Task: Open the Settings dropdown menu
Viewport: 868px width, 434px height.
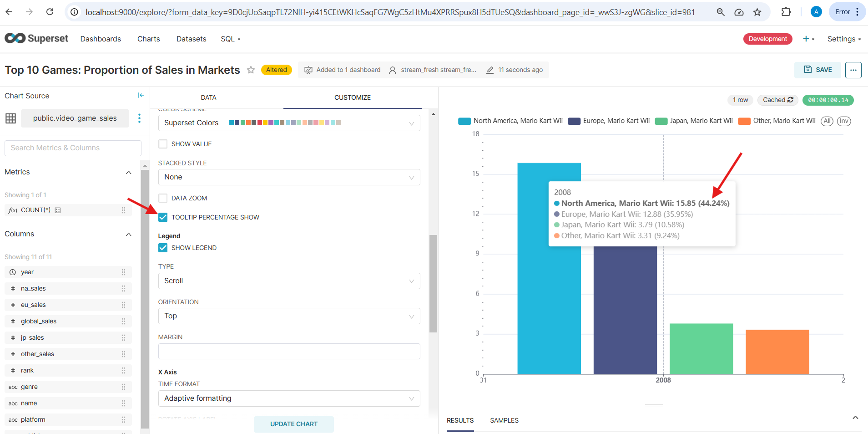Action: [x=844, y=39]
